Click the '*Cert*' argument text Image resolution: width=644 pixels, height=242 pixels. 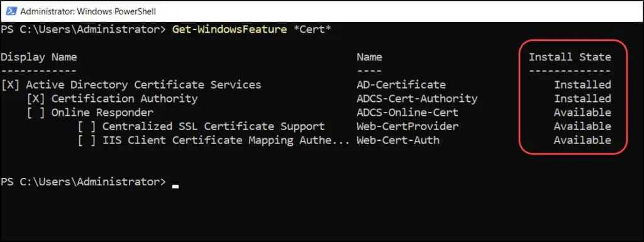point(312,30)
